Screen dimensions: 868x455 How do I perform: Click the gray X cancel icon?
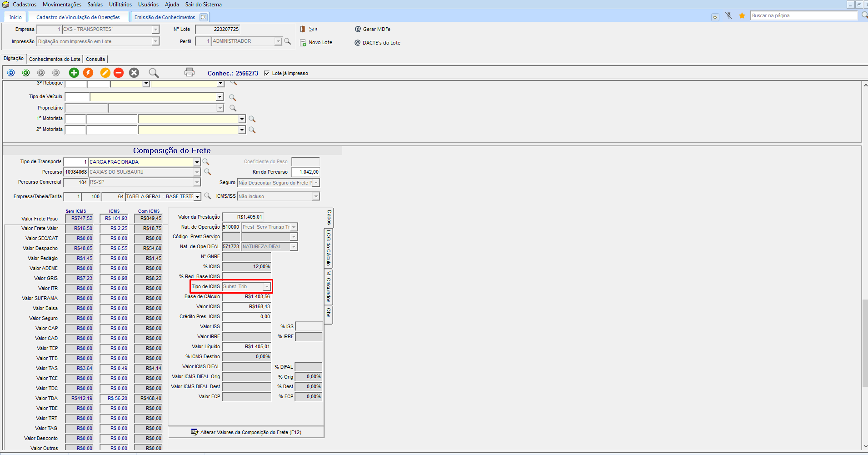[x=134, y=73]
